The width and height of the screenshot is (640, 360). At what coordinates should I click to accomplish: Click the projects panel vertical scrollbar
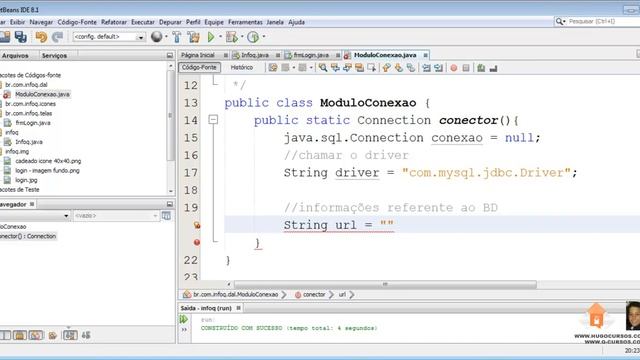tap(171, 116)
